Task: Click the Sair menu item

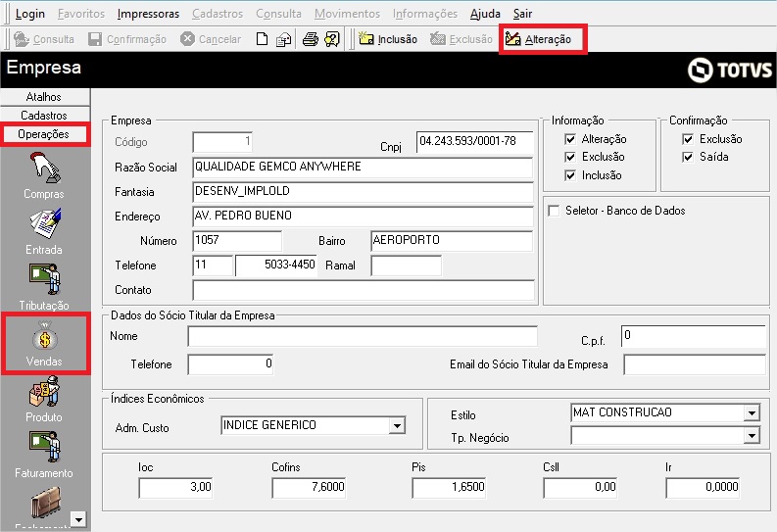Action: click(523, 14)
